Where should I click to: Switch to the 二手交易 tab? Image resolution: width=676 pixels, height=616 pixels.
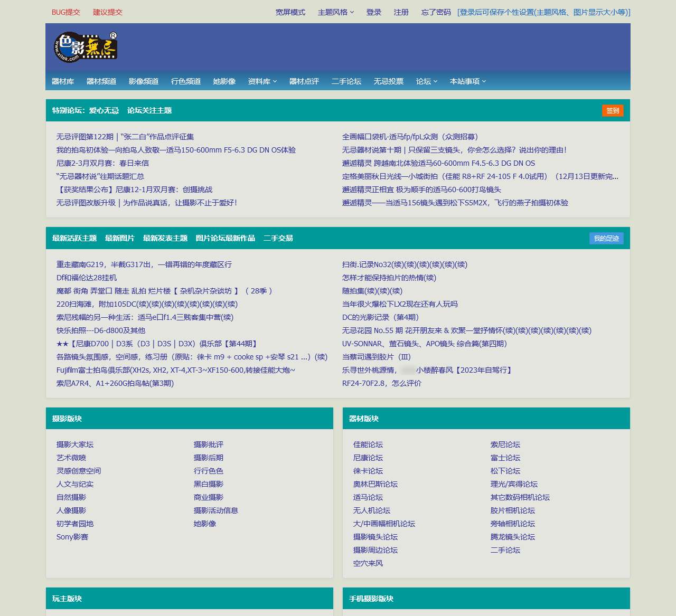click(278, 238)
